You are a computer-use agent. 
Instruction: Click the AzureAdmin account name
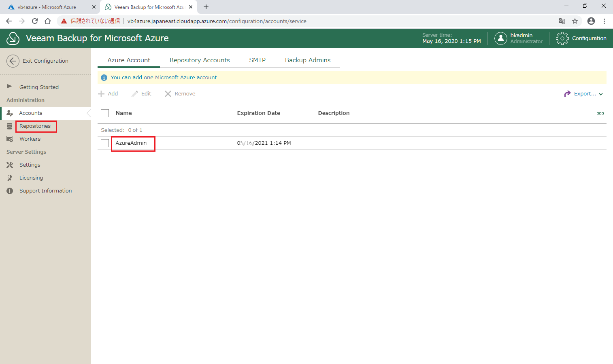(131, 143)
